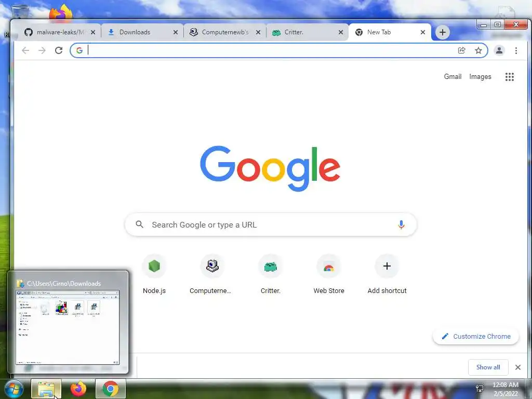Click Show all downloads button

point(488,367)
